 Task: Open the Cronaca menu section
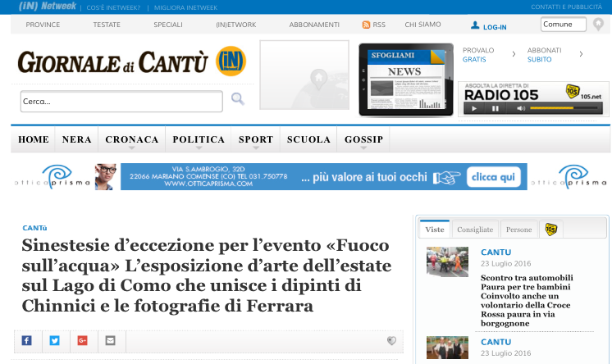point(131,139)
